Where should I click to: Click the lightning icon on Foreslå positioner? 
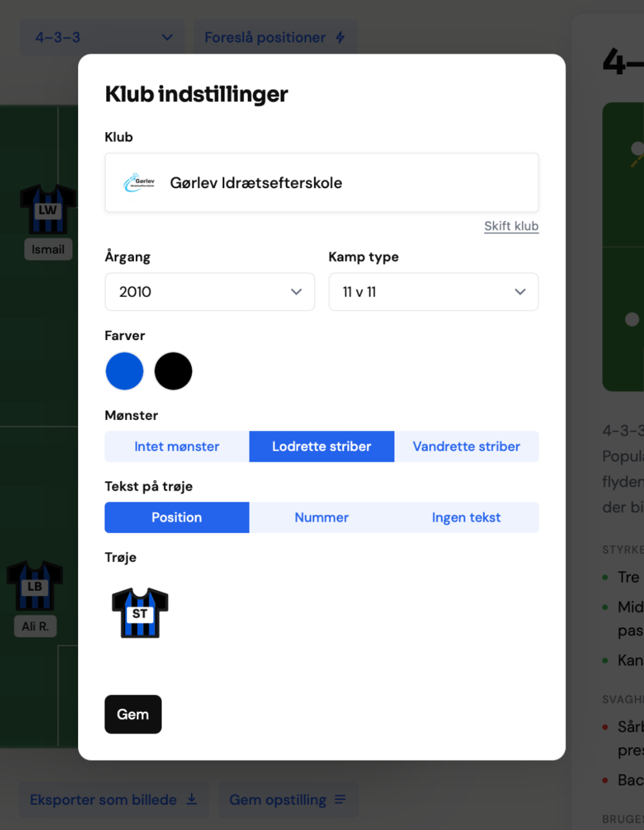pyautogui.click(x=340, y=38)
